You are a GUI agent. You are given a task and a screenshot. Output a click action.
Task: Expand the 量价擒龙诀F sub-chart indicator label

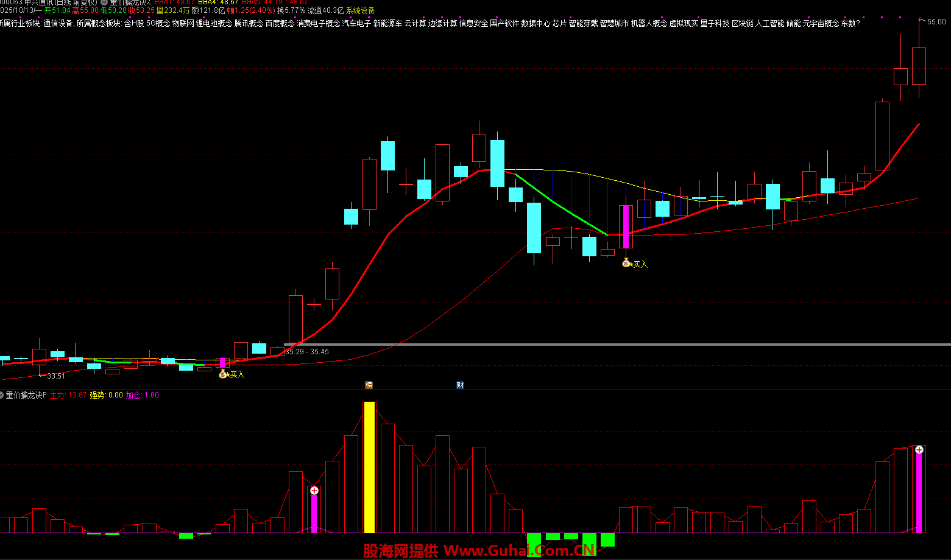(x=26, y=395)
